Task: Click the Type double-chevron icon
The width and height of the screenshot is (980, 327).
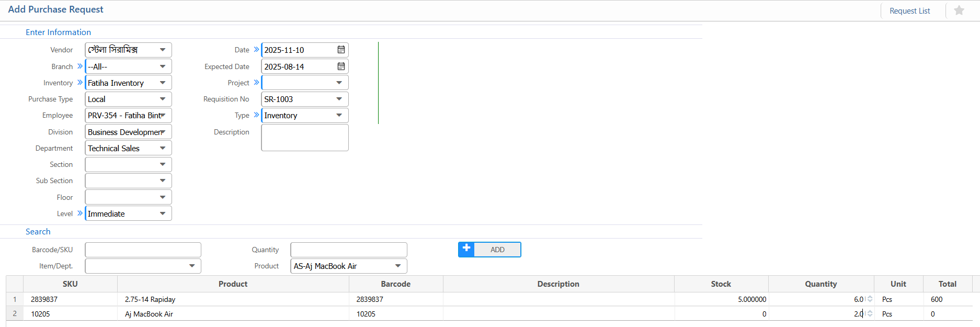Action: 256,115
